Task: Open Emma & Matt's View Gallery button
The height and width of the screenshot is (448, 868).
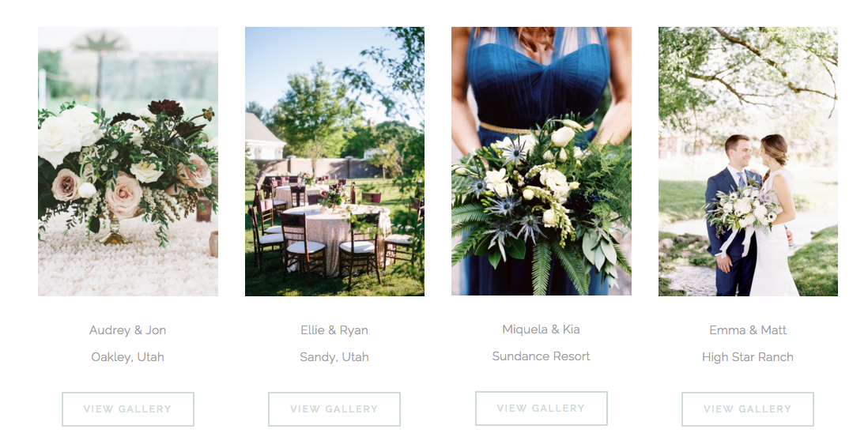Action: pyautogui.click(x=748, y=409)
